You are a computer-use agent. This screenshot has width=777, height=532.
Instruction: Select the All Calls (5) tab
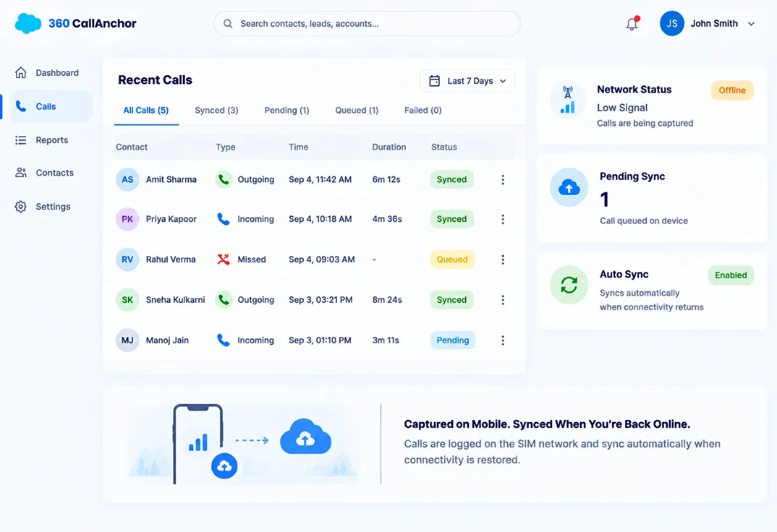point(145,111)
